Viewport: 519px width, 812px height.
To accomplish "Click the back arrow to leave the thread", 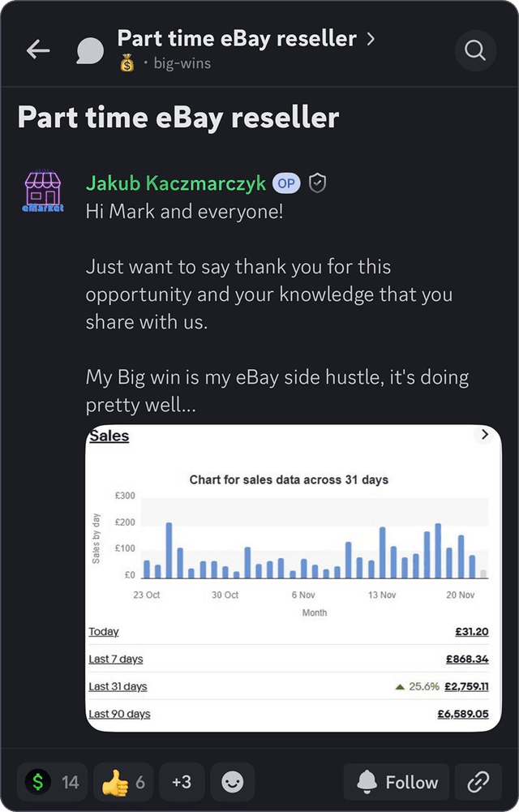I will click(x=38, y=49).
